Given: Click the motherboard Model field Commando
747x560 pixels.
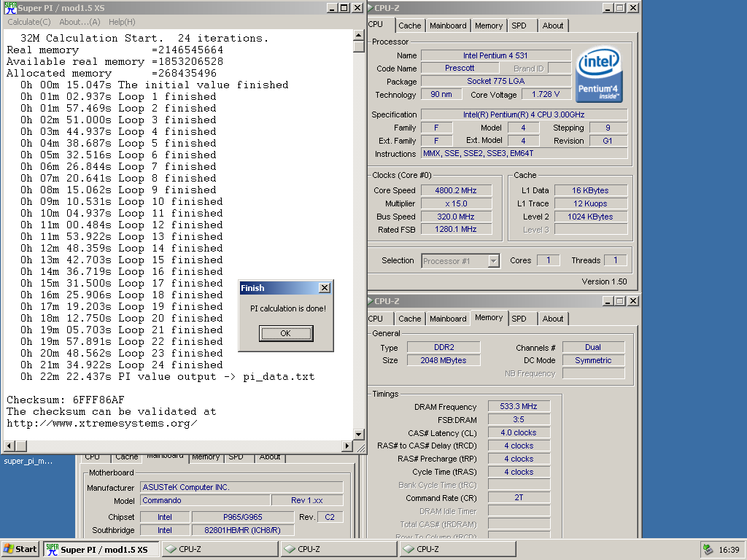Looking at the screenshot, I should point(205,500).
